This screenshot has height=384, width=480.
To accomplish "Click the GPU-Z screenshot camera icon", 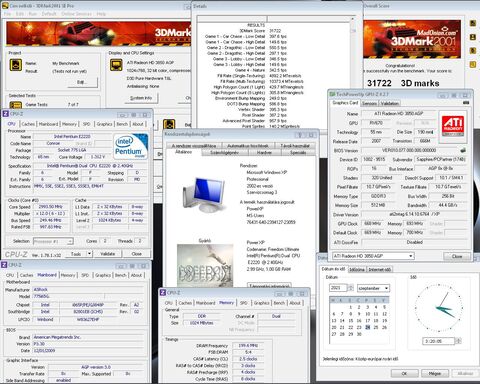I will pos(466,103).
